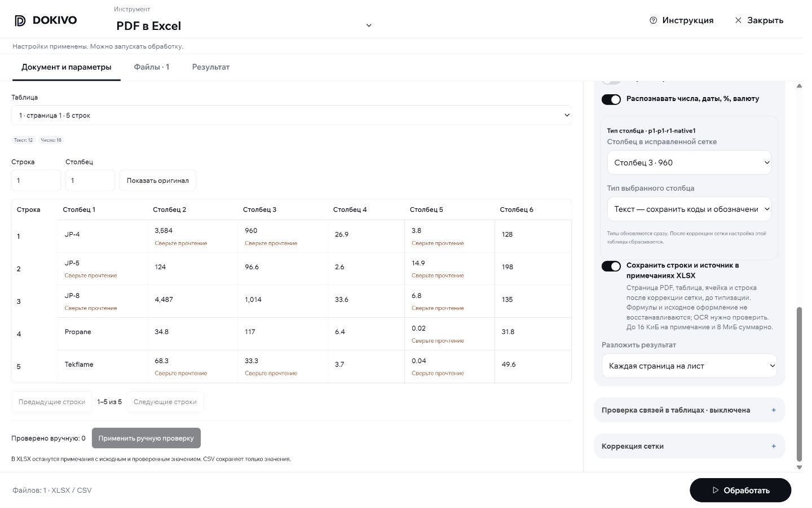Click the Показать оригинал button
The width and height of the screenshot is (812, 508).
tap(158, 181)
